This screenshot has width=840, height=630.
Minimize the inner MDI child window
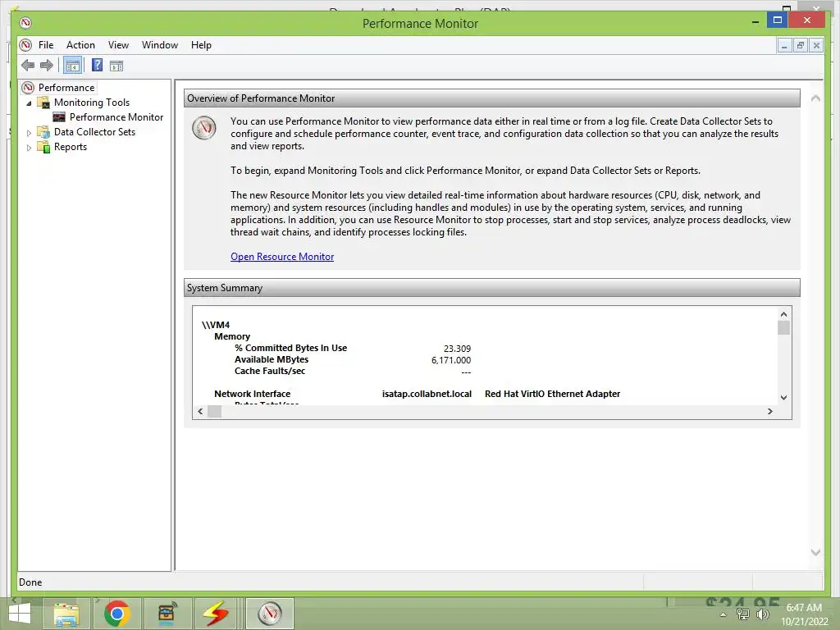[x=784, y=46]
